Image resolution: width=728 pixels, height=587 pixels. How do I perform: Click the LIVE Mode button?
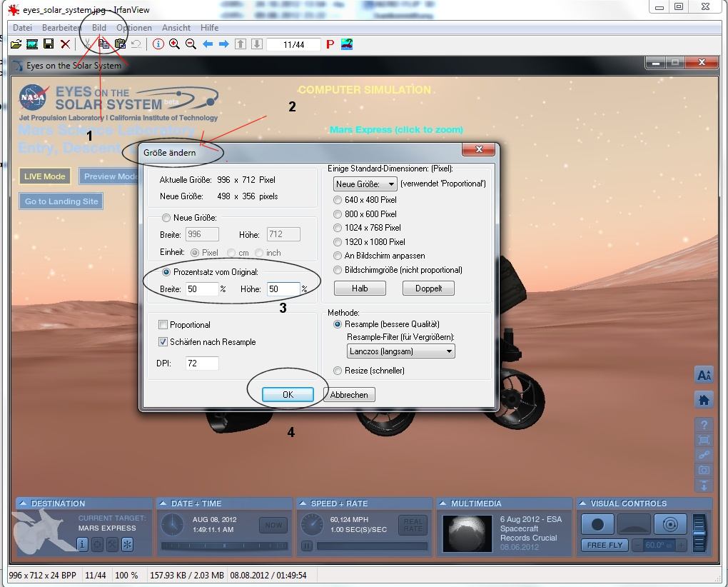pyautogui.click(x=44, y=176)
